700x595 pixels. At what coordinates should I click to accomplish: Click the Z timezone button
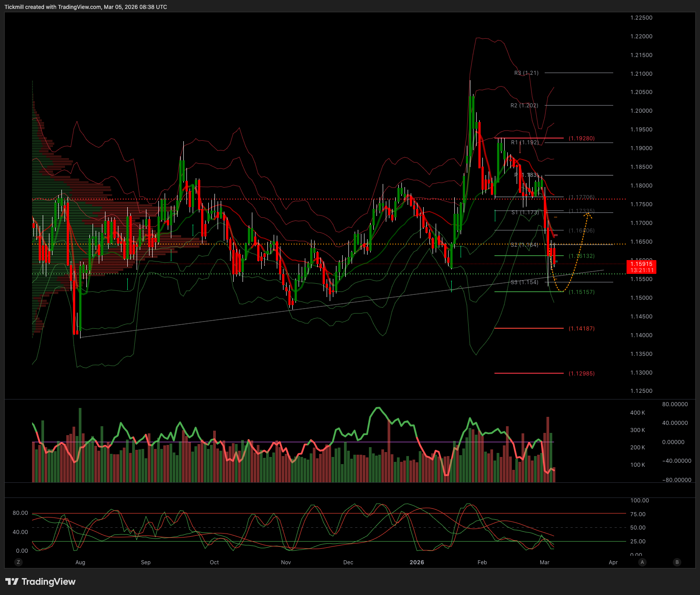[x=18, y=562]
